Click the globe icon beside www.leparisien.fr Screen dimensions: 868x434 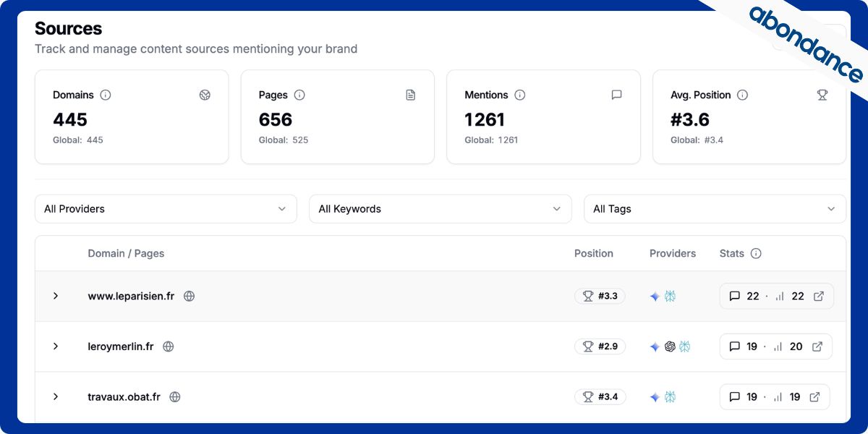coord(190,296)
